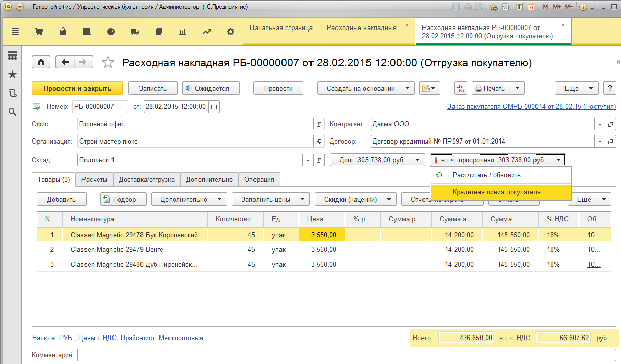Open search magnifier in the left sidebar

[x=13, y=111]
